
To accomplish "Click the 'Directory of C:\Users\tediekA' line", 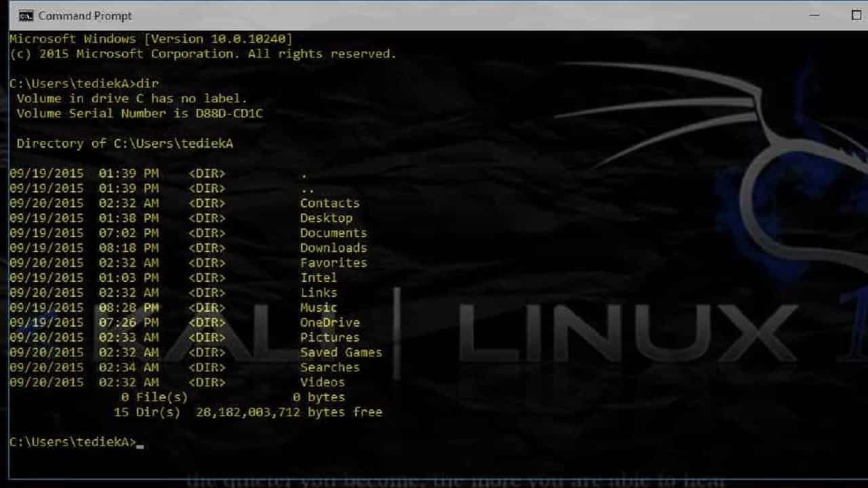I will tap(125, 143).
